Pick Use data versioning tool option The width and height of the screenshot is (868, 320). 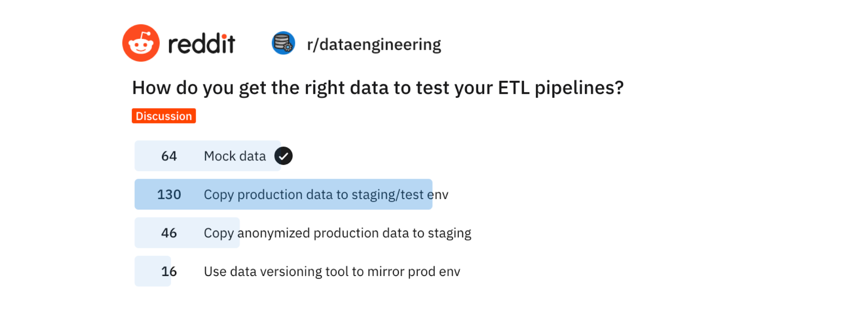pyautogui.click(x=331, y=272)
